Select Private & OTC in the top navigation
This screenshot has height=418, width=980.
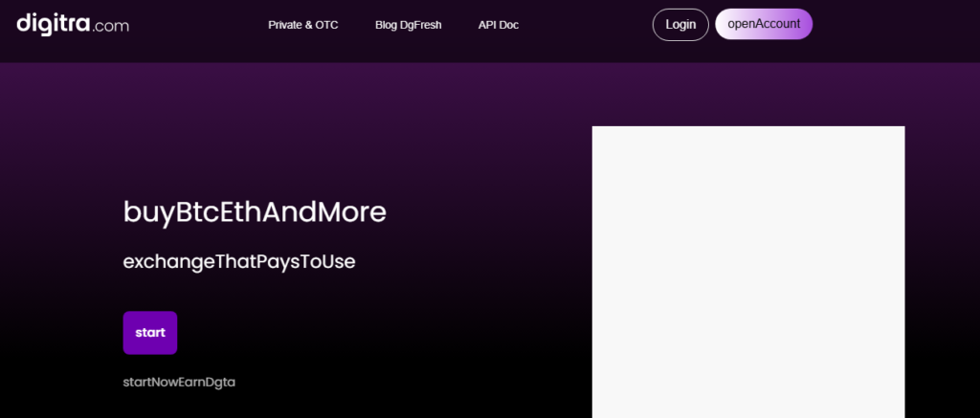pyautogui.click(x=302, y=25)
